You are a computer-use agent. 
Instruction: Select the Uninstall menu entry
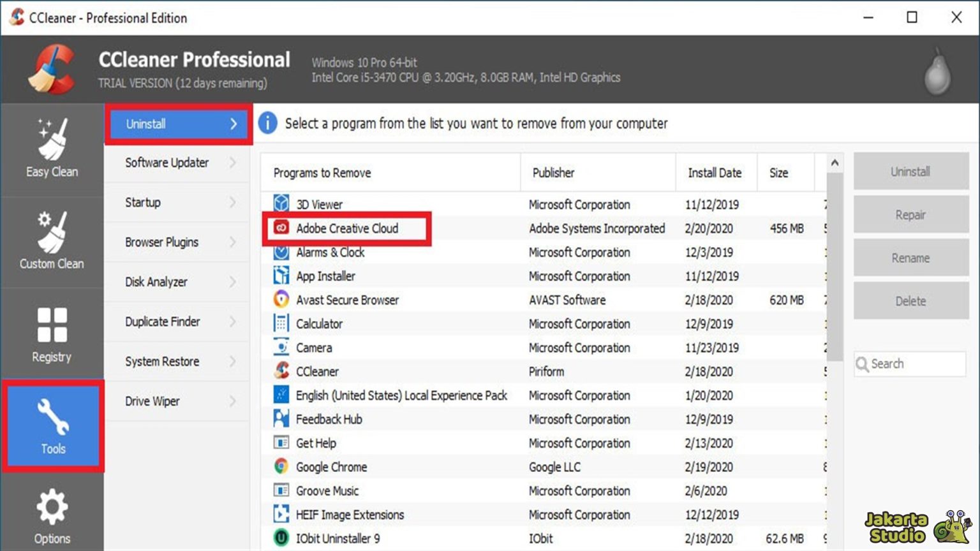[x=145, y=124]
